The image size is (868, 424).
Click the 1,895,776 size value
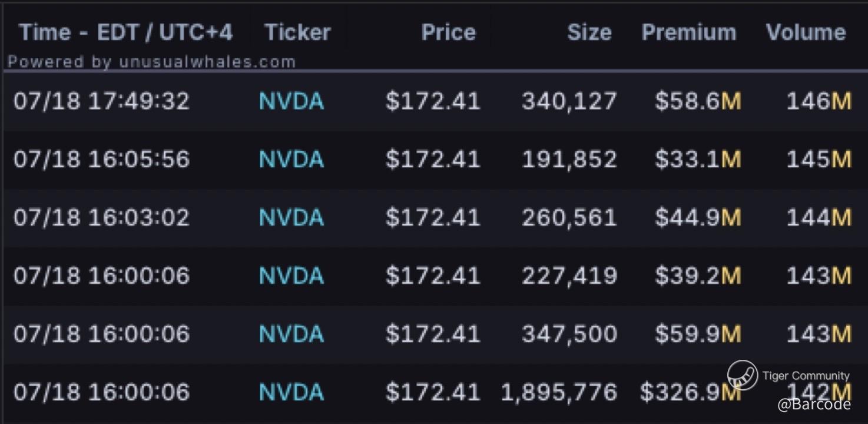[559, 393]
